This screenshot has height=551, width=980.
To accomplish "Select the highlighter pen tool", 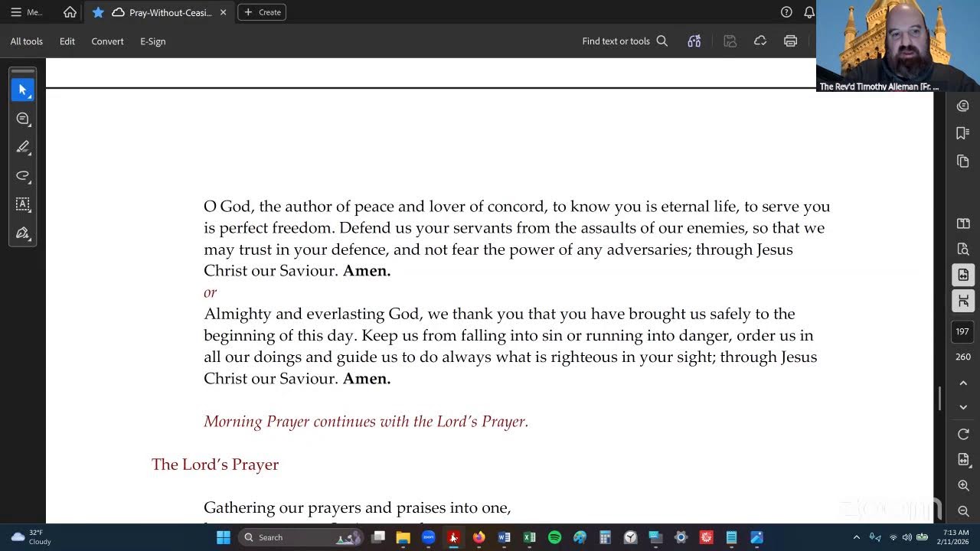I will [x=23, y=147].
